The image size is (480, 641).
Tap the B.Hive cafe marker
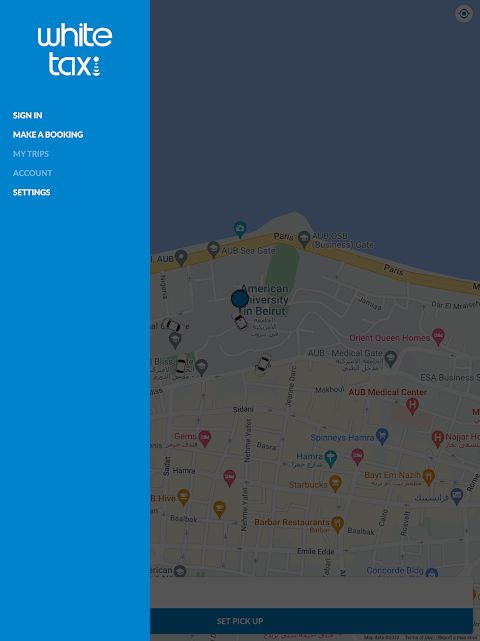[184, 498]
